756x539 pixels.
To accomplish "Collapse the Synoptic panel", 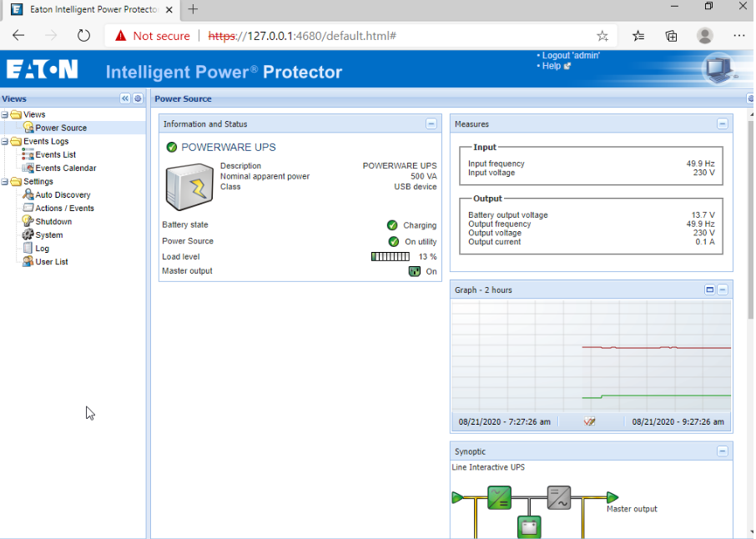I will [x=723, y=451].
